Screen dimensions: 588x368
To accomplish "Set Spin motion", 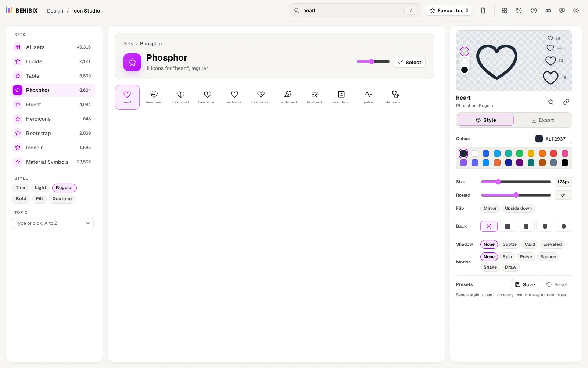I will tap(507, 257).
